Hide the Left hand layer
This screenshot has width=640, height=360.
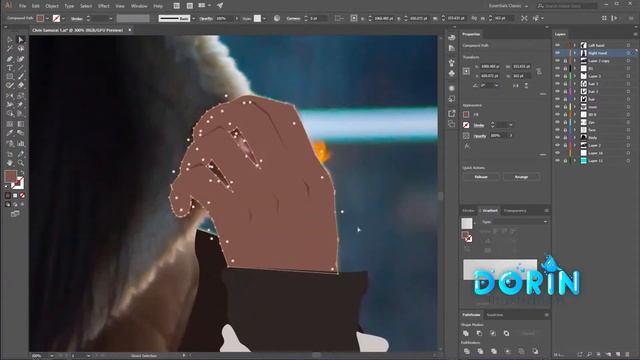point(558,45)
